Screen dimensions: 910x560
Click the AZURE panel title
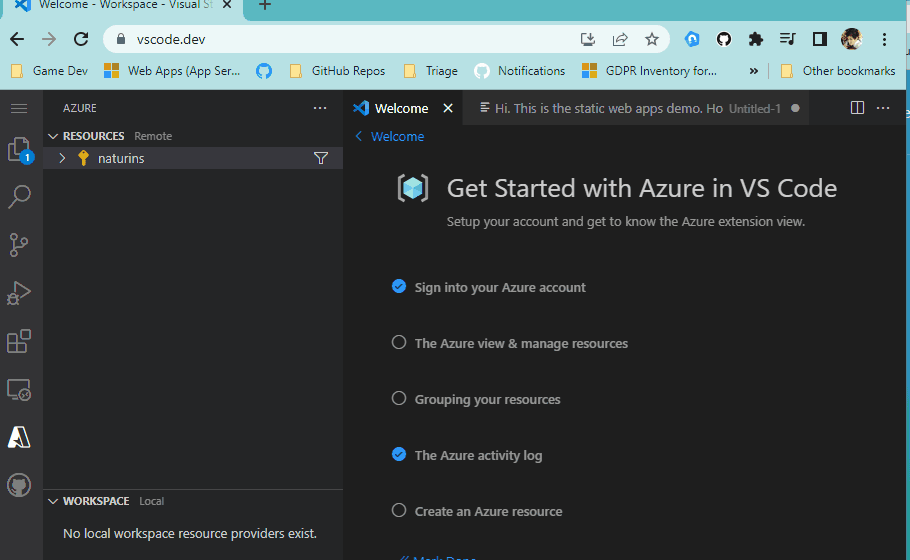pyautogui.click(x=80, y=108)
